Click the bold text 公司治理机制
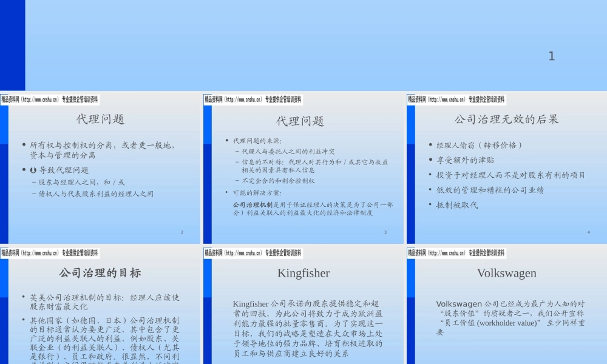 [x=253, y=204]
